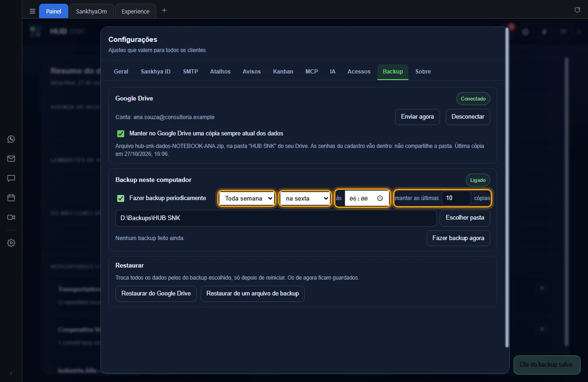The height and width of the screenshot is (382, 588).
Task: Switch to the SankhyaOm tab
Action: [x=92, y=11]
